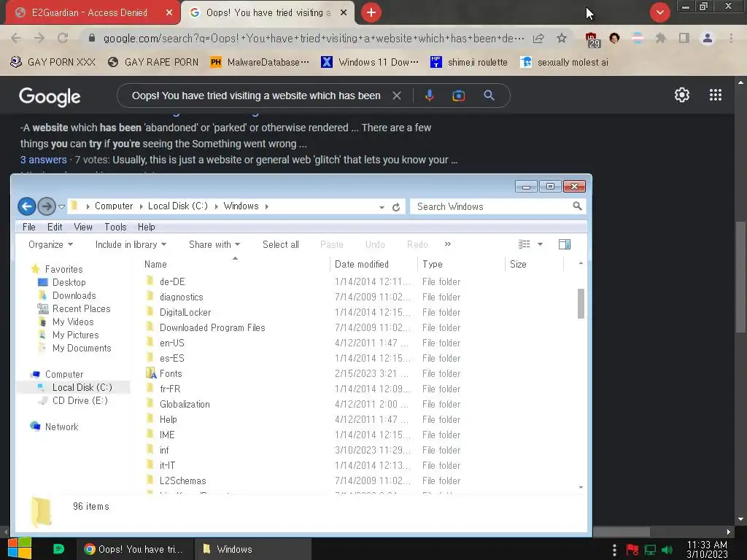Screen dimensions: 747x560
Task: Expand the Share with dropdown
Action: pyautogui.click(x=214, y=244)
